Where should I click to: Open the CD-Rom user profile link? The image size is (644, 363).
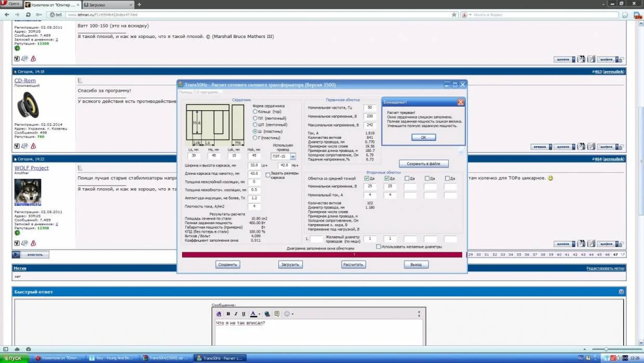click(24, 81)
